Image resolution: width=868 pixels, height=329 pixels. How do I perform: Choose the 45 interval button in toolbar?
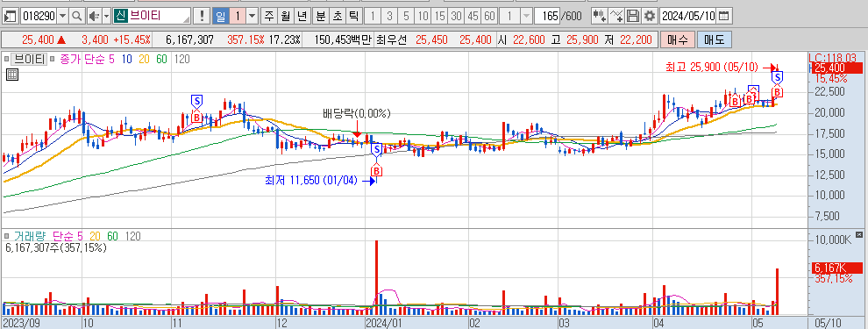tap(473, 16)
